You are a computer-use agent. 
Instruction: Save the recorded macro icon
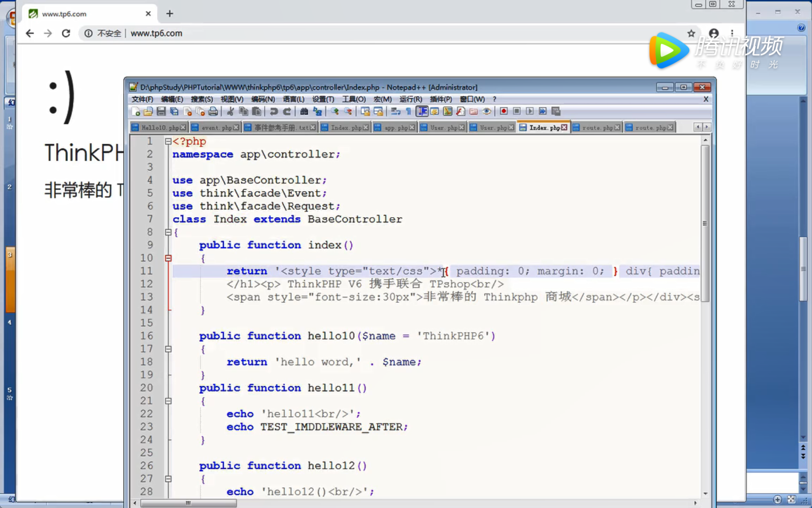556,112
